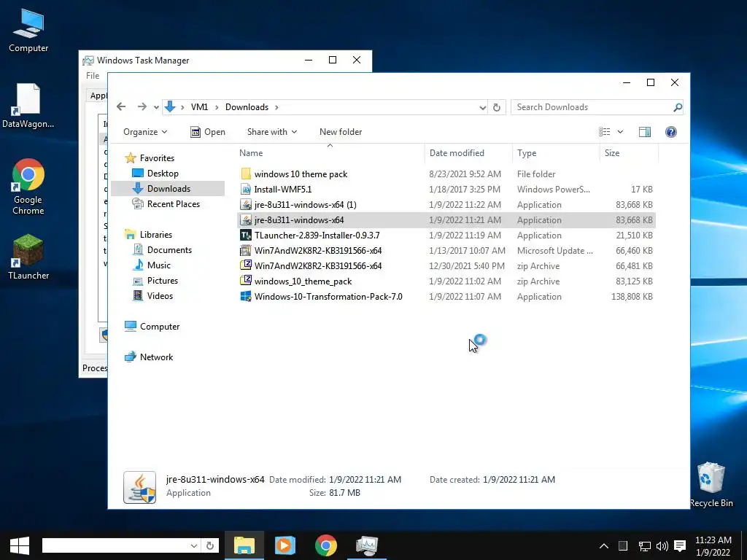Screen dimensions: 747x560
Task: Open the Recycle Bin
Action: point(711,484)
